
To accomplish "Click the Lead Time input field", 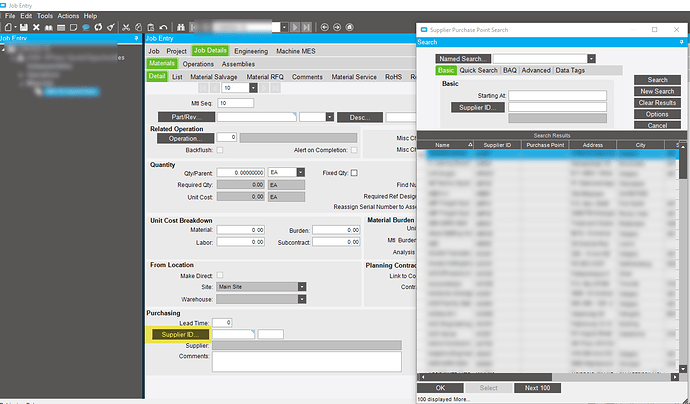I will (222, 323).
